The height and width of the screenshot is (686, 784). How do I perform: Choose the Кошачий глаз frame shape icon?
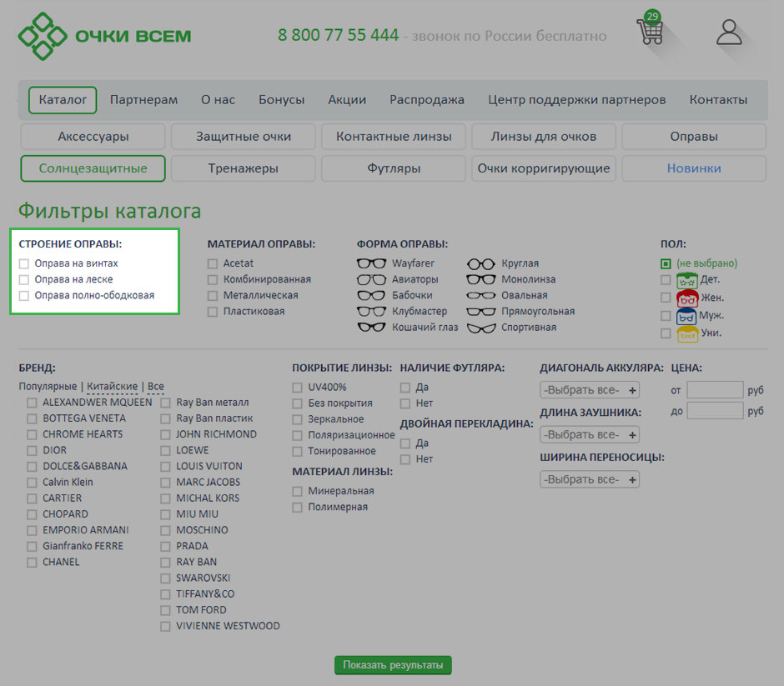point(371,328)
